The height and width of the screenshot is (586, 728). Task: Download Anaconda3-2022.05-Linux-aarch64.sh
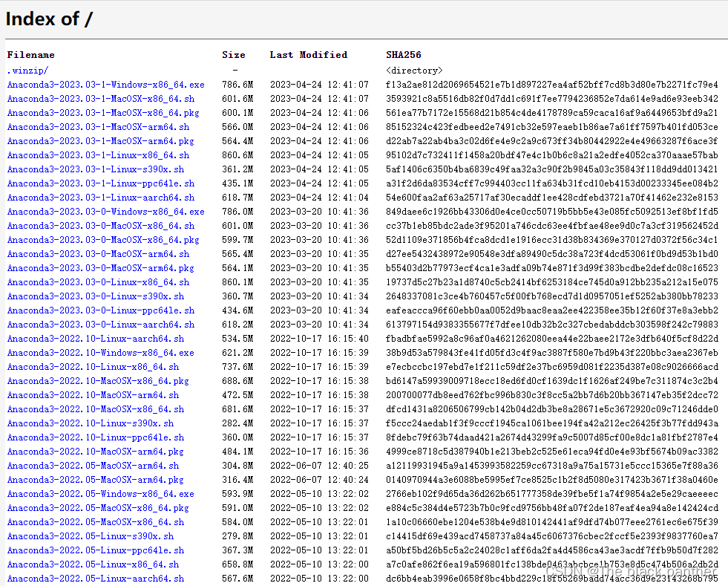click(x=96, y=579)
